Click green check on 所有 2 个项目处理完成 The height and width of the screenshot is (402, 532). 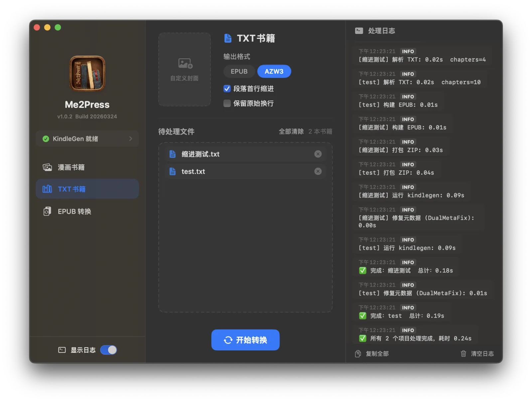(363, 338)
